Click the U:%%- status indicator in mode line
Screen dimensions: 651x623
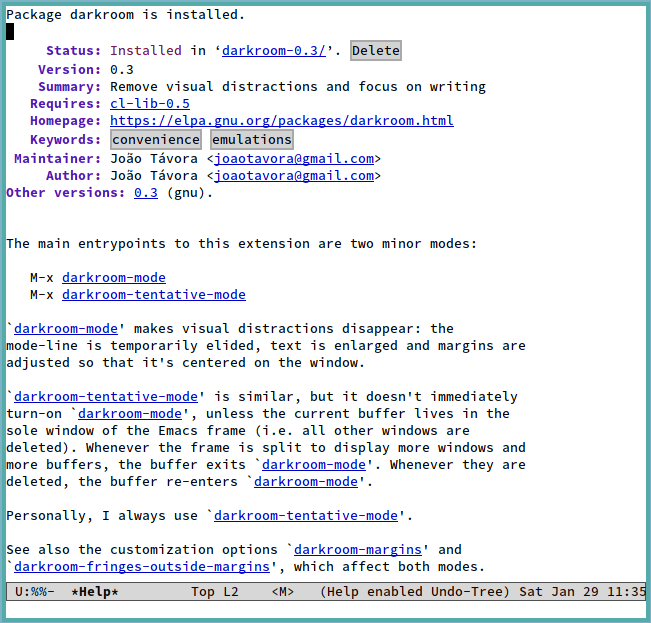[34, 591]
